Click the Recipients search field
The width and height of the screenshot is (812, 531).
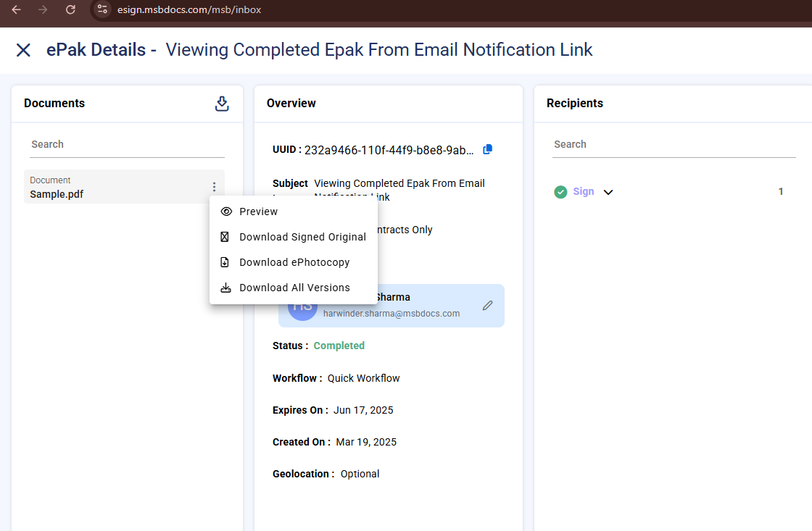coord(674,145)
